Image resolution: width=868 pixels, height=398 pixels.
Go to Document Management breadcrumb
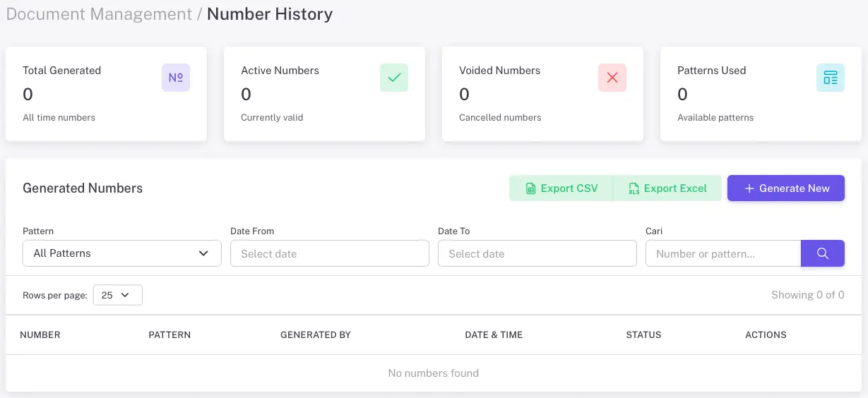[x=99, y=14]
